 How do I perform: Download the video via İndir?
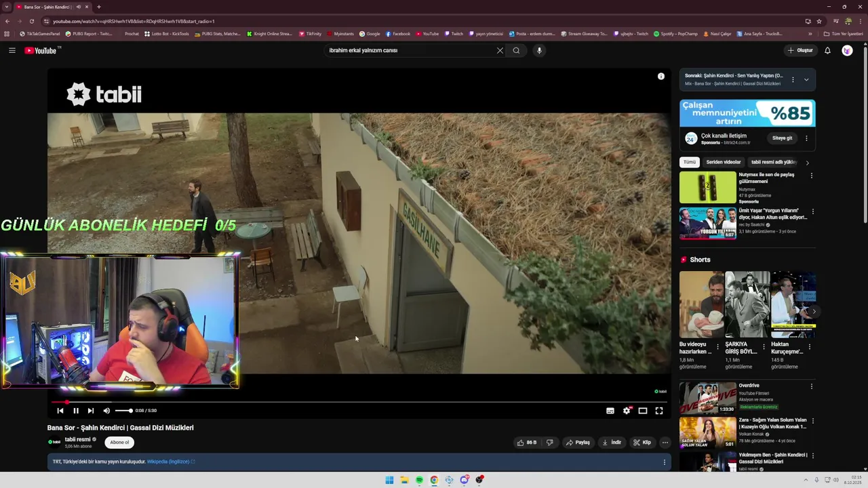pos(612,443)
